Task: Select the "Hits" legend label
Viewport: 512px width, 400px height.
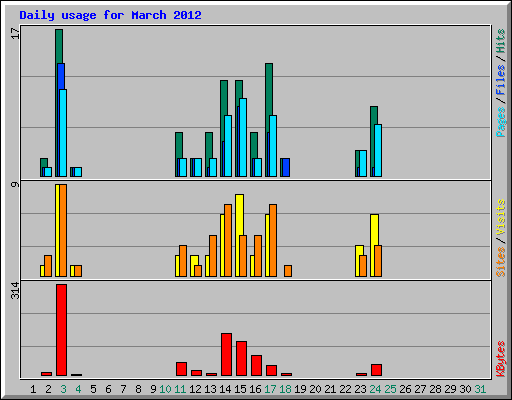Action: coord(500,41)
